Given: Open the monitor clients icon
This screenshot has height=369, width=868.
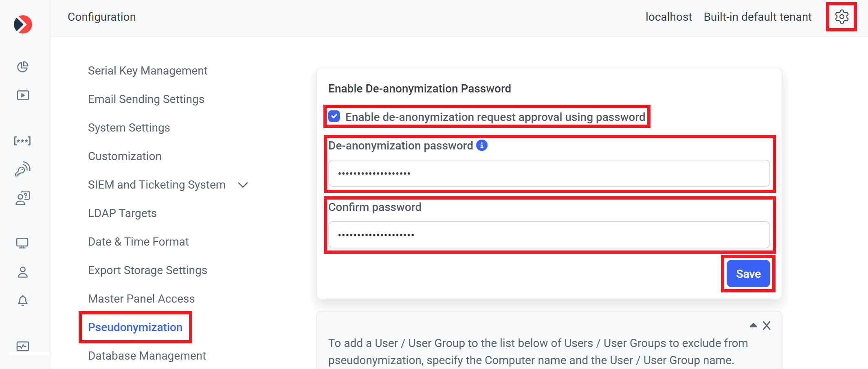Looking at the screenshot, I should click(x=22, y=243).
